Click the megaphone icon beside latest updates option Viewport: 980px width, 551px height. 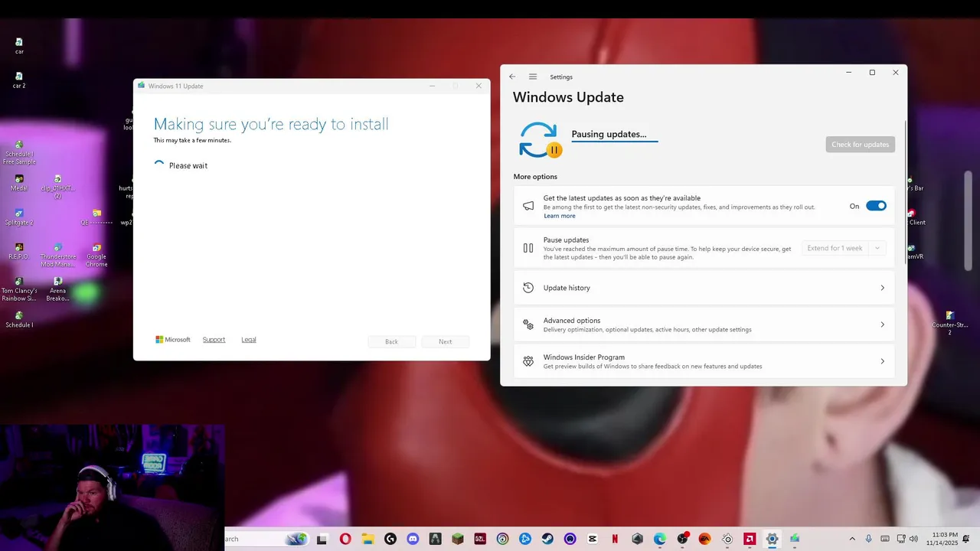point(528,206)
